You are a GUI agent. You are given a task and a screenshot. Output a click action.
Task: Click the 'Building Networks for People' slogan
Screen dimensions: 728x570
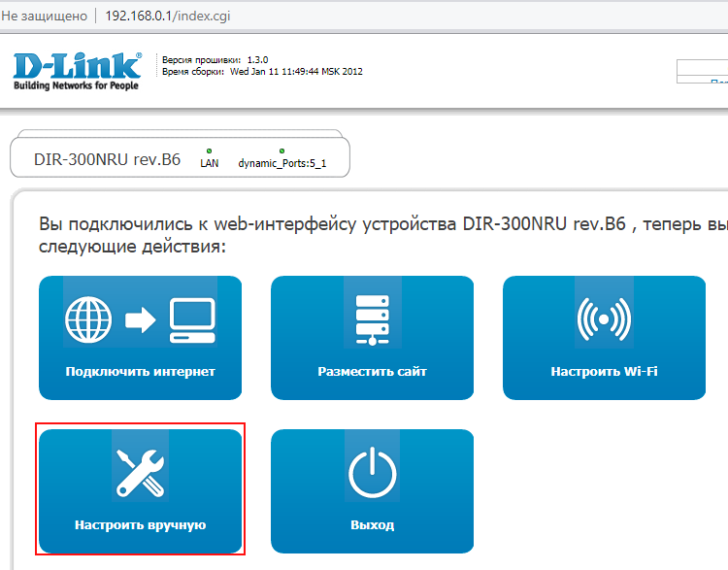76,85
